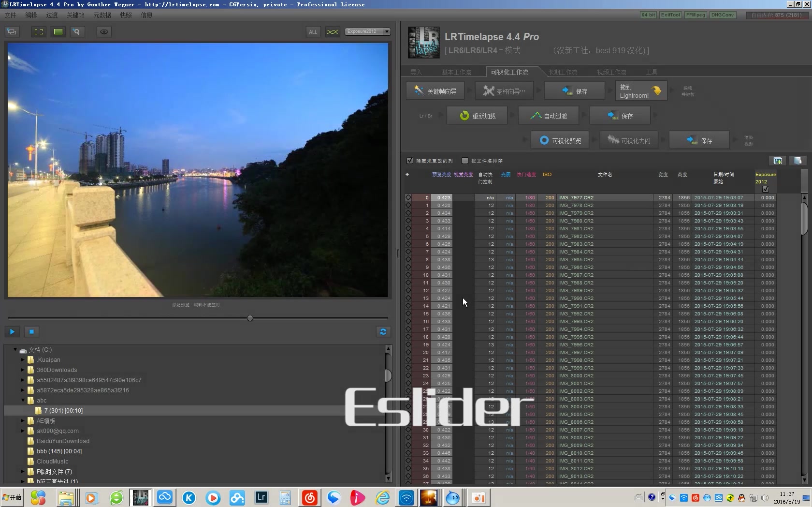Click 保存 next to 自动过渡
Screen dimensions: 812x507
tap(620, 116)
